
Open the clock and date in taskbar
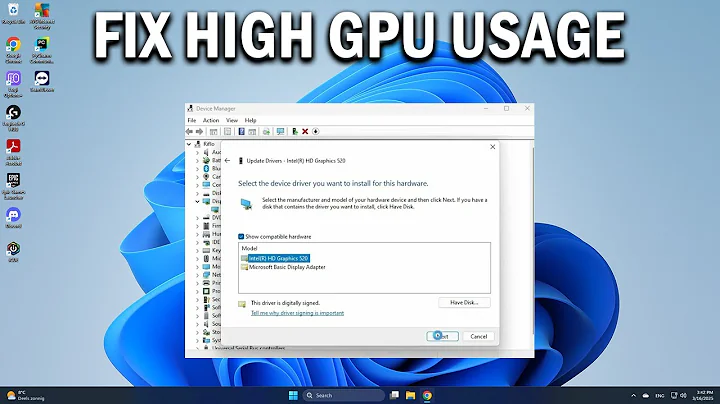click(703, 395)
